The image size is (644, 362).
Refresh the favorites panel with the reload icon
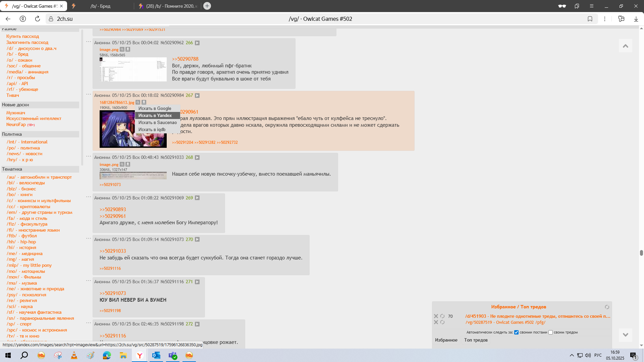tap(607, 307)
